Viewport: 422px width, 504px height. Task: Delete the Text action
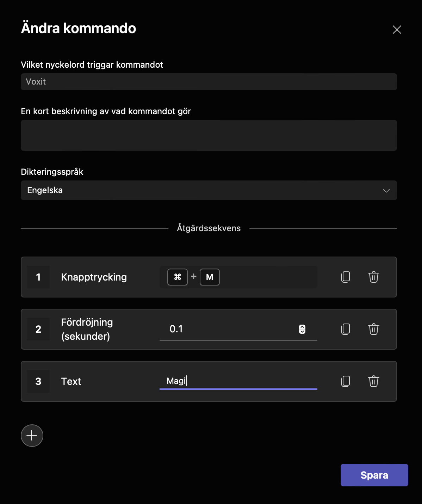point(373,381)
